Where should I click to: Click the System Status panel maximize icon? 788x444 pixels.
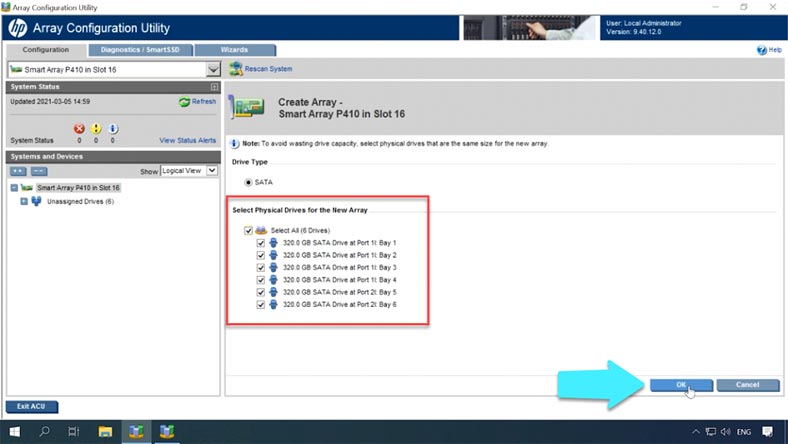coord(215,87)
